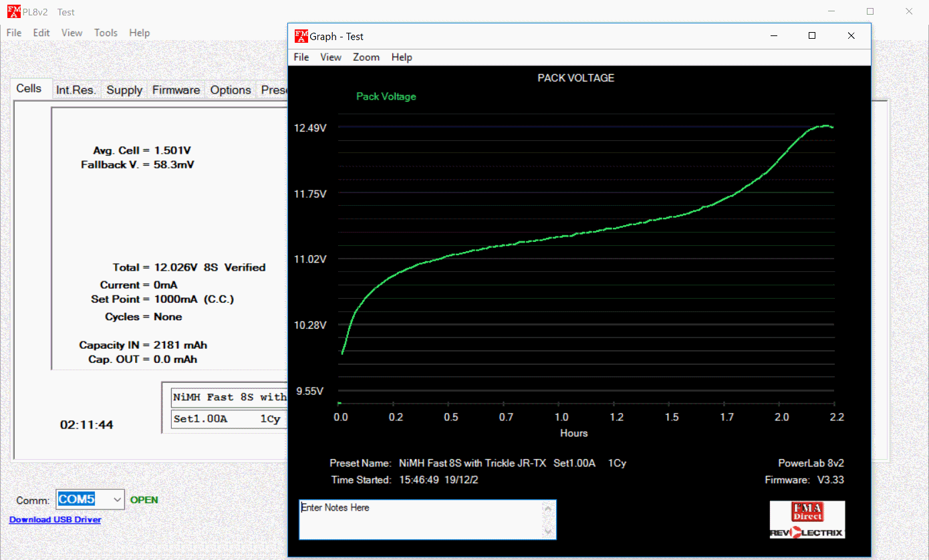Switch to the Int.Res. tab
This screenshot has height=560, width=929.
(x=76, y=90)
